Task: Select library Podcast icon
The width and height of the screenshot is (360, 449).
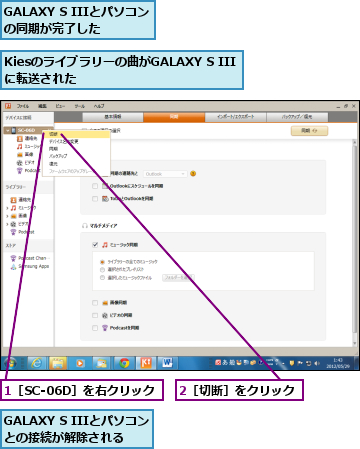Action: (x=13, y=232)
